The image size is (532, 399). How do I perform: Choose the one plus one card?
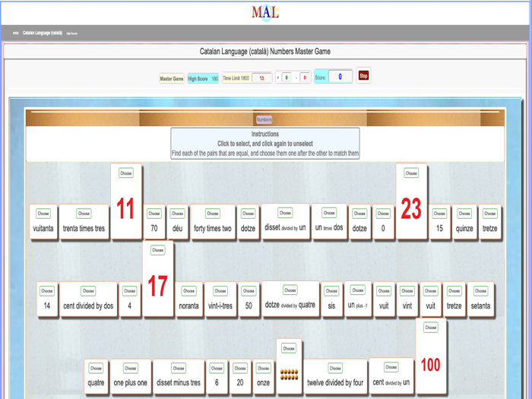point(130,369)
